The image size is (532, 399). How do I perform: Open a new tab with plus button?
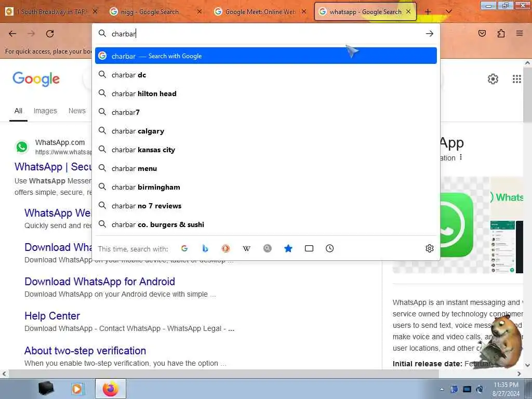pyautogui.click(x=428, y=11)
